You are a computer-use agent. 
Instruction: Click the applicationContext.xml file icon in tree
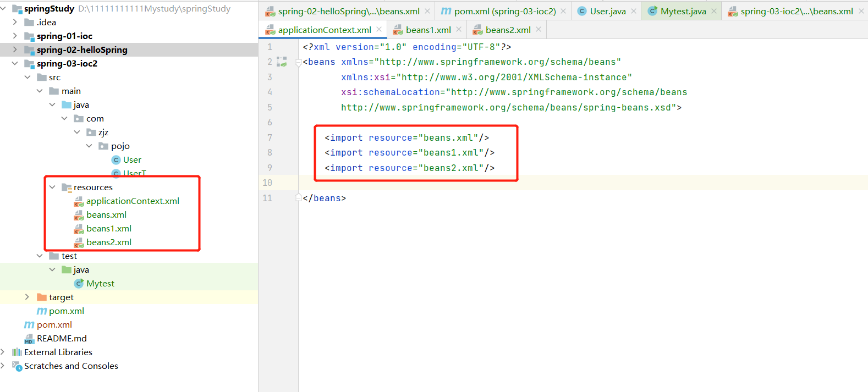(x=79, y=201)
